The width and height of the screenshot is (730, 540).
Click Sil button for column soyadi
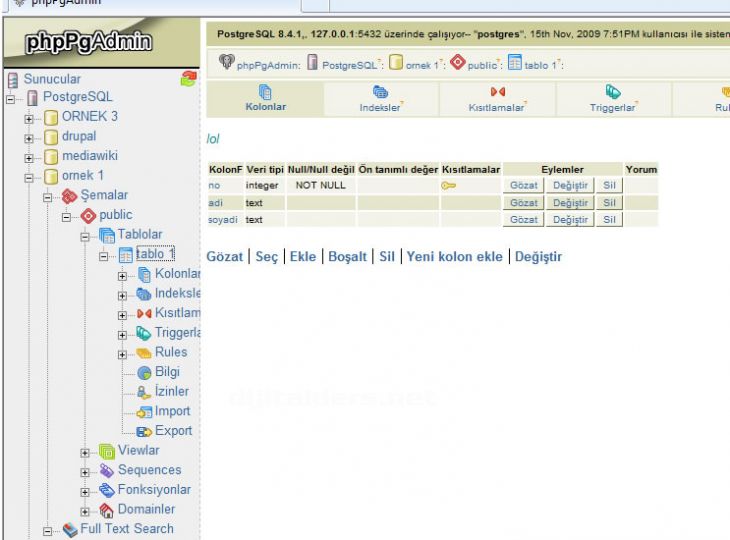click(609, 220)
